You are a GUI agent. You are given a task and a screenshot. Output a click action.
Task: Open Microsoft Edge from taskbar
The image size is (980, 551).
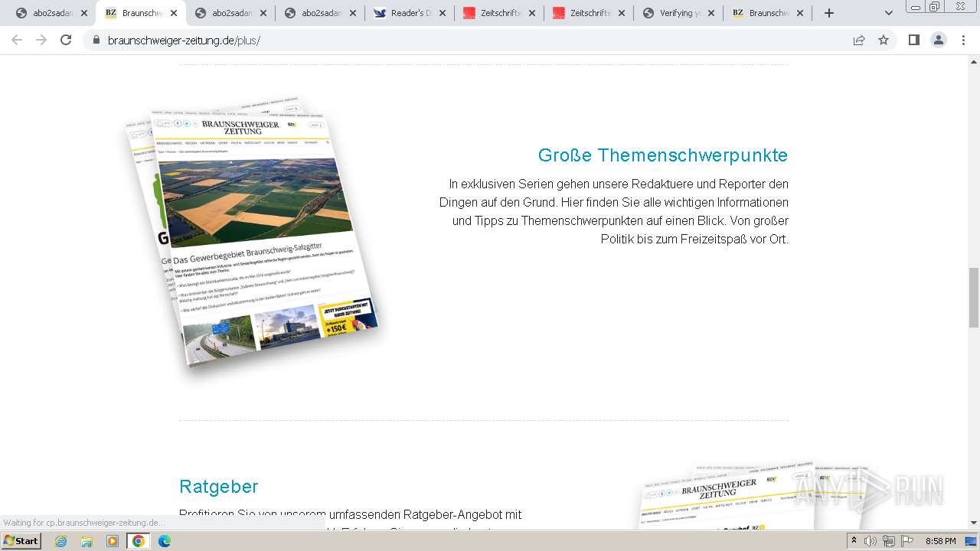[164, 541]
